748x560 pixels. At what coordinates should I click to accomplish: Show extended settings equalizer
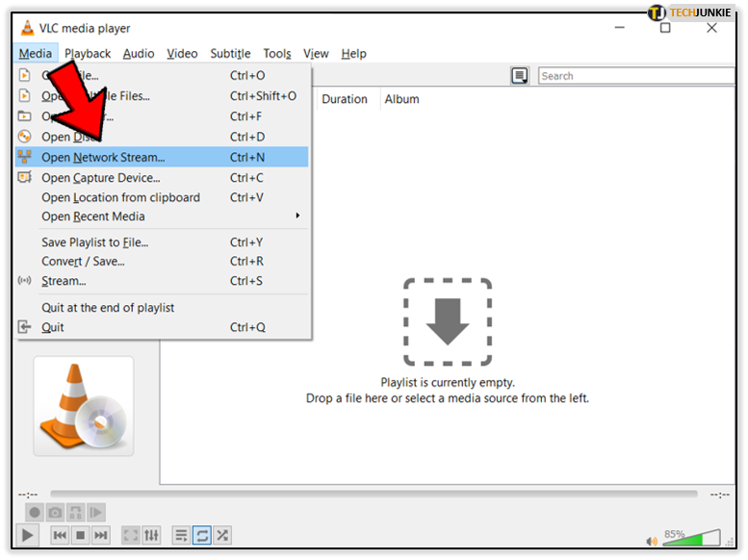151,535
